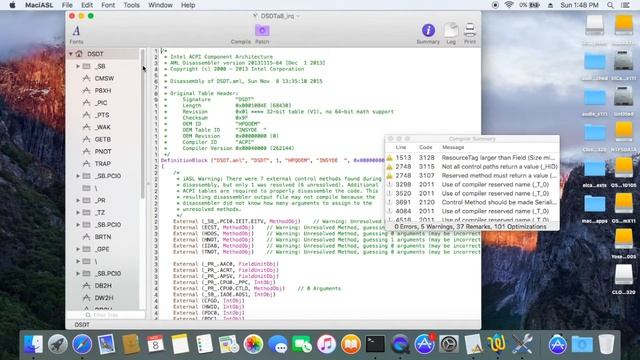Open the Wi-Fi status menu
This screenshot has width=640, height=360.
pos(509,5)
